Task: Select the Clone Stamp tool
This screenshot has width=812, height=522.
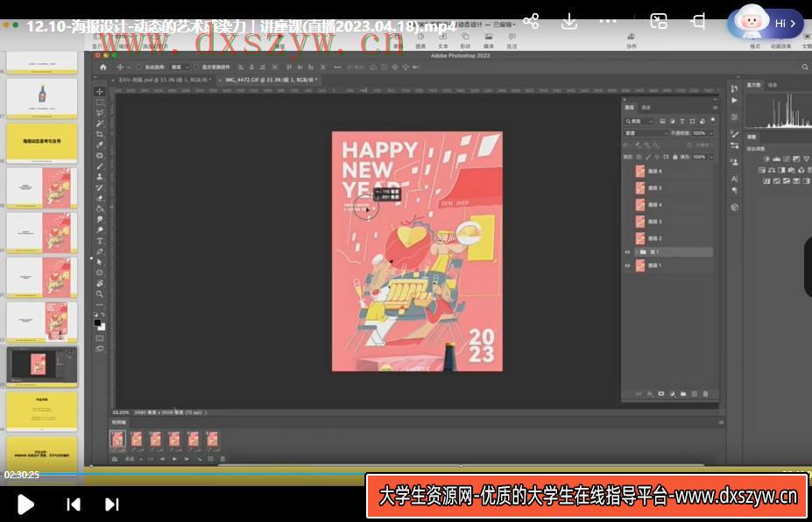Action: pyautogui.click(x=100, y=177)
